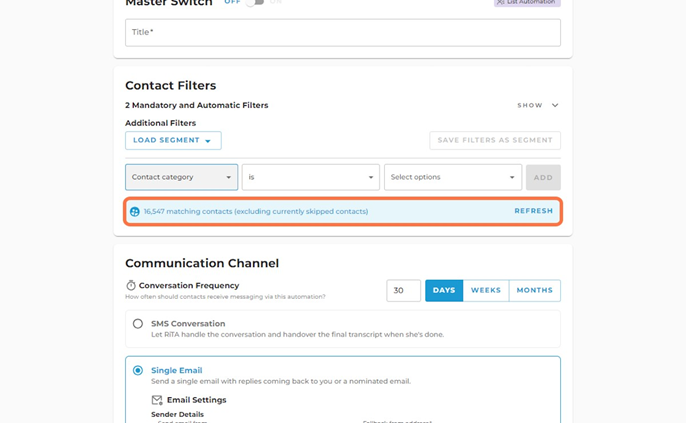Select the SMS Conversation radio option
Viewport: 686px width, 423px height.
pos(138,324)
